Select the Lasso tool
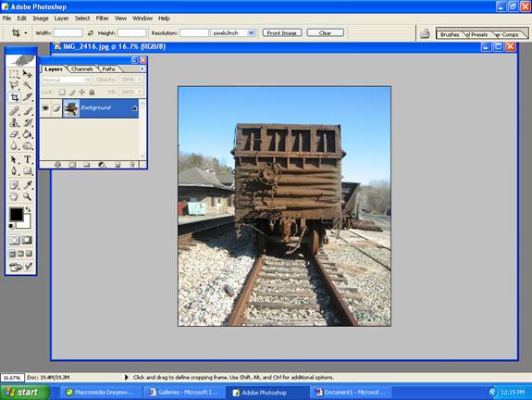532x400 pixels. tap(14, 85)
